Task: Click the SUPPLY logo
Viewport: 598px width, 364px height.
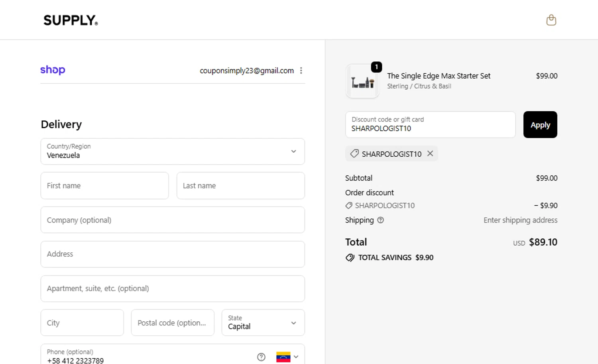Action: (71, 20)
